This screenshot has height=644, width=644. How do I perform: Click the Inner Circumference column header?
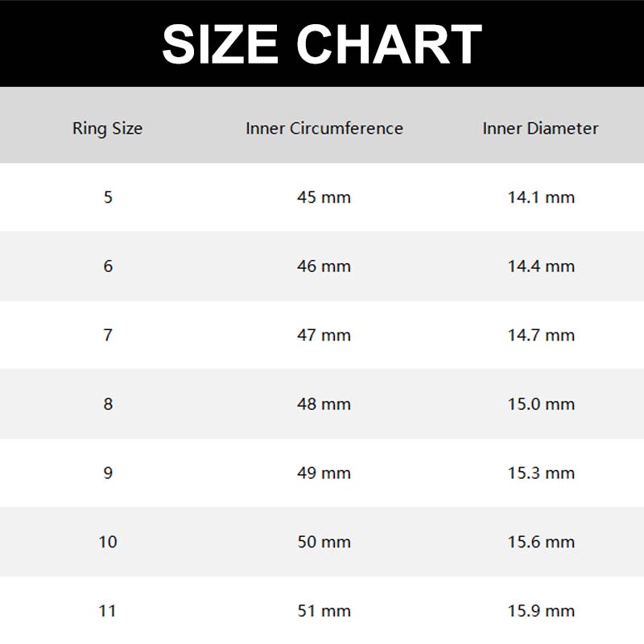tap(324, 128)
